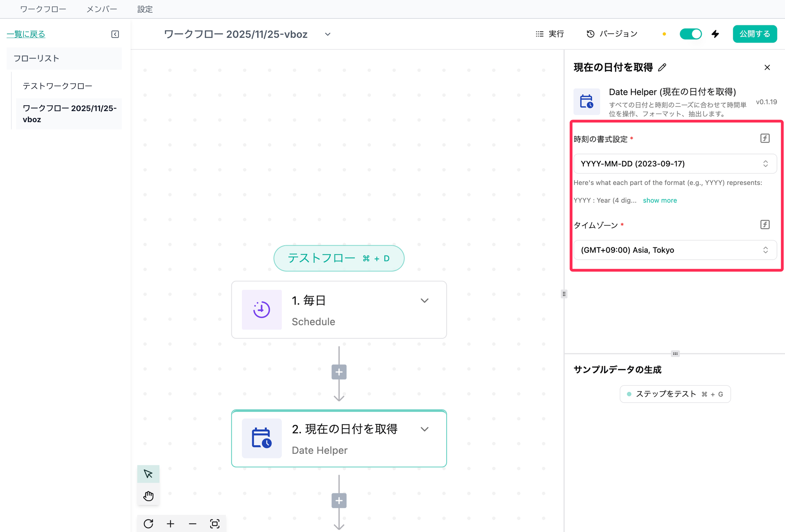Click pencil icon to rename step
The height and width of the screenshot is (532, 785).
[662, 67]
